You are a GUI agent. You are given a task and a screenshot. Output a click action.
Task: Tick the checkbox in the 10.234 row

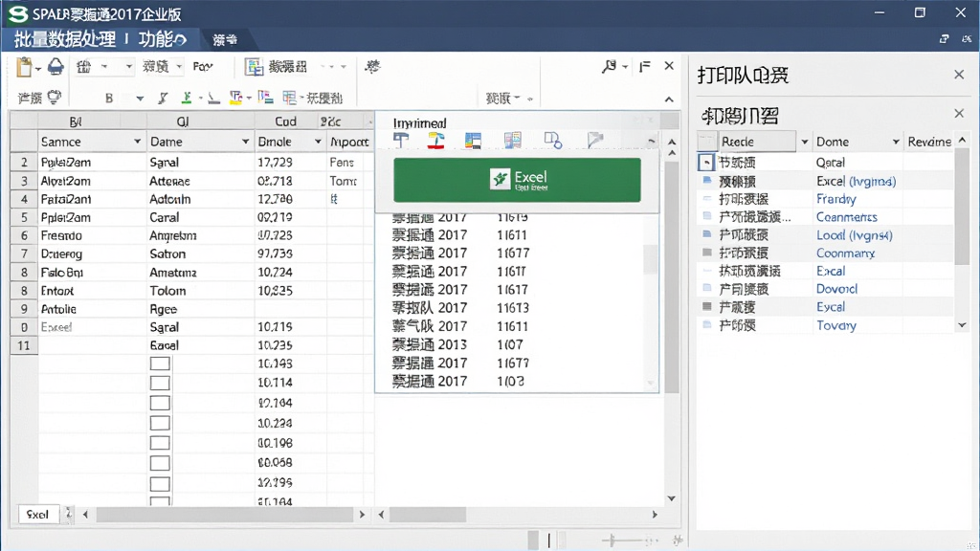(160, 423)
